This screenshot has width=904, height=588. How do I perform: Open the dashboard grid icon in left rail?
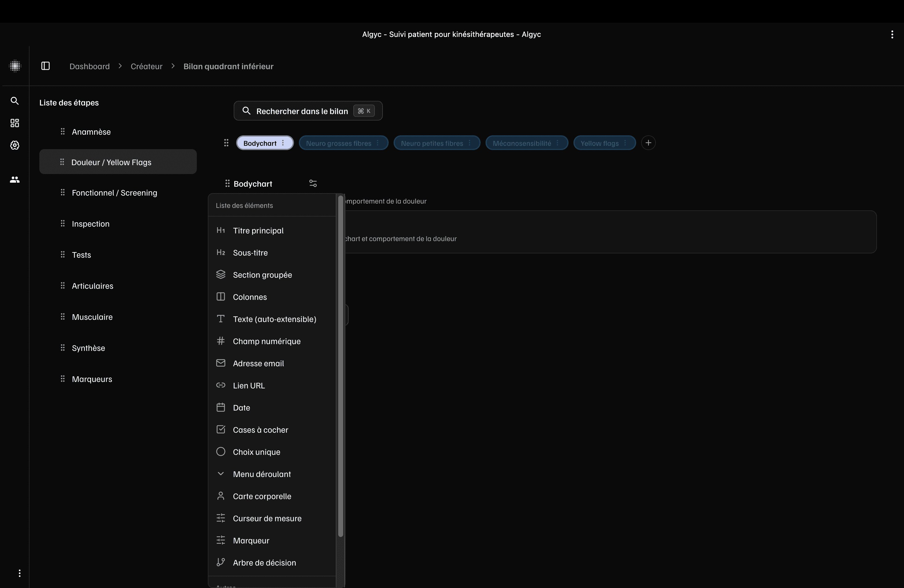coord(14,123)
